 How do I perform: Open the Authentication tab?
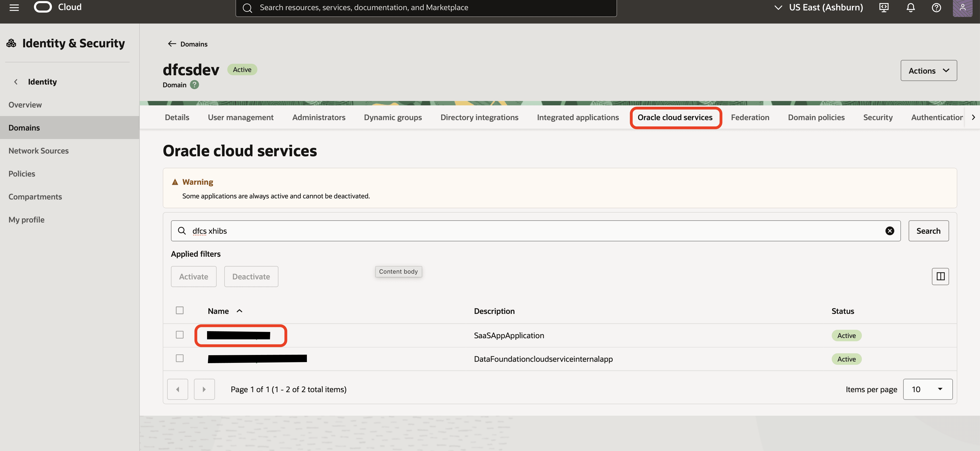click(x=937, y=117)
